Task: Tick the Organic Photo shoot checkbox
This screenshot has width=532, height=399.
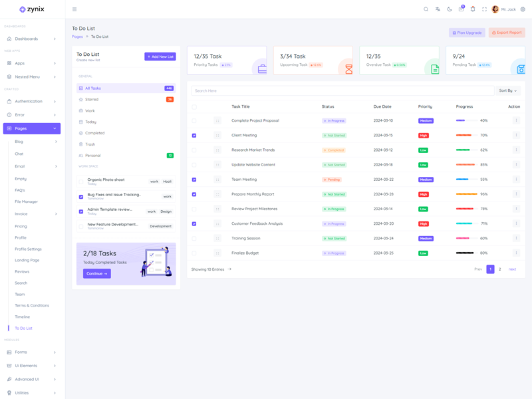Action: point(81,181)
